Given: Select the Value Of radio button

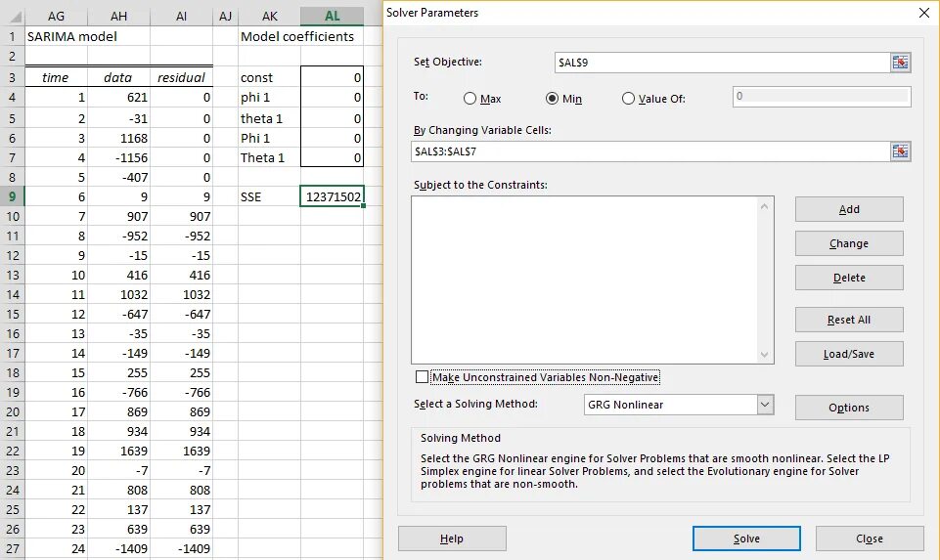Looking at the screenshot, I should coord(628,99).
